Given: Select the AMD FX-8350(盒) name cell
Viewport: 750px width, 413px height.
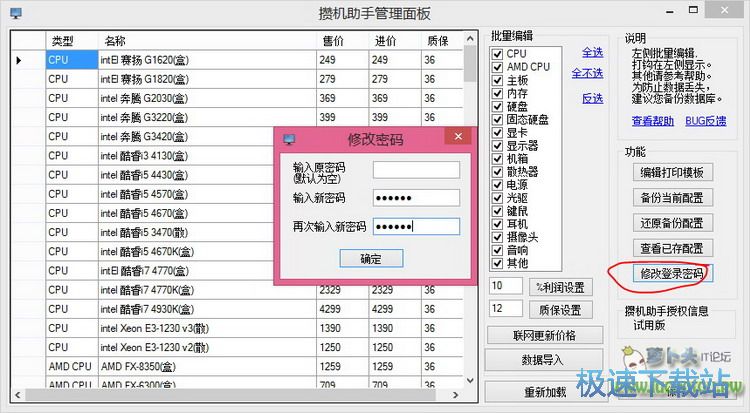Looking at the screenshot, I should point(207,367).
